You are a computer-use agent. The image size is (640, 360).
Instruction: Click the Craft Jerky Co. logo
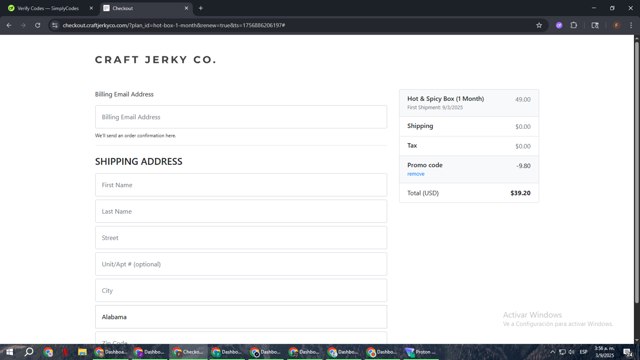[x=156, y=60]
